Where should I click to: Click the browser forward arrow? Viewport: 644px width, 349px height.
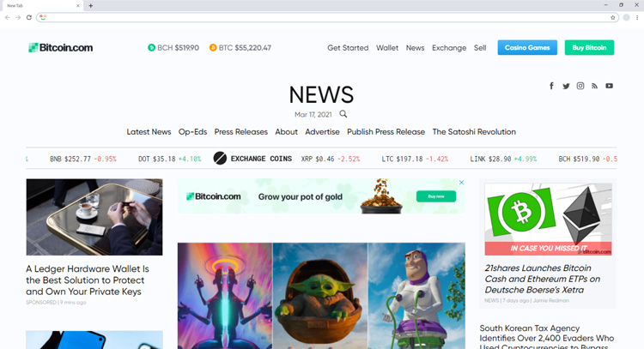tap(18, 17)
